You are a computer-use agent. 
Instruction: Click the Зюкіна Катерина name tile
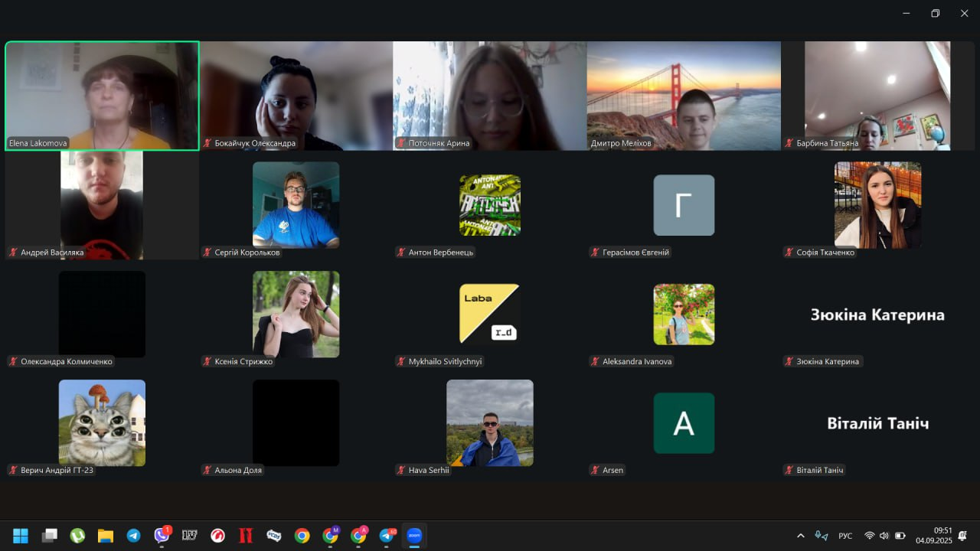[x=877, y=315]
